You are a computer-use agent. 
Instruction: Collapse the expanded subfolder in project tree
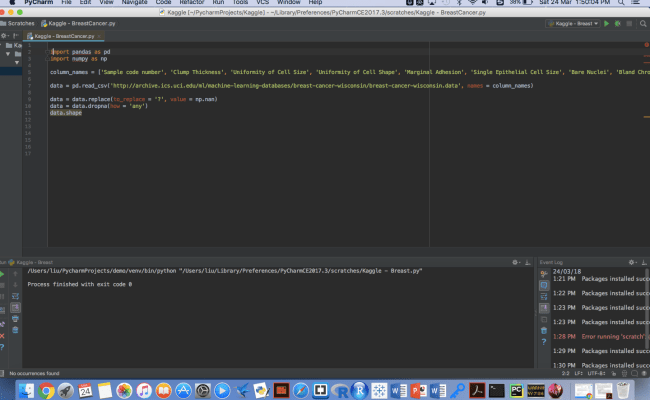[x=8, y=54]
